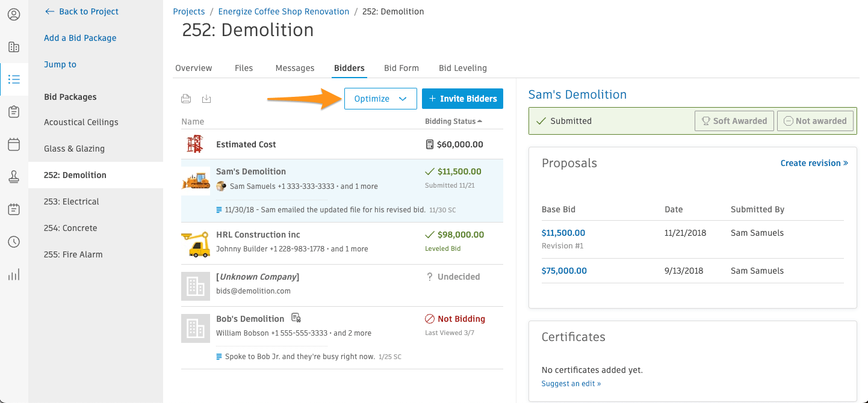The height and width of the screenshot is (403, 868).
Task: Sort by Bidding Status column
Action: tap(453, 122)
